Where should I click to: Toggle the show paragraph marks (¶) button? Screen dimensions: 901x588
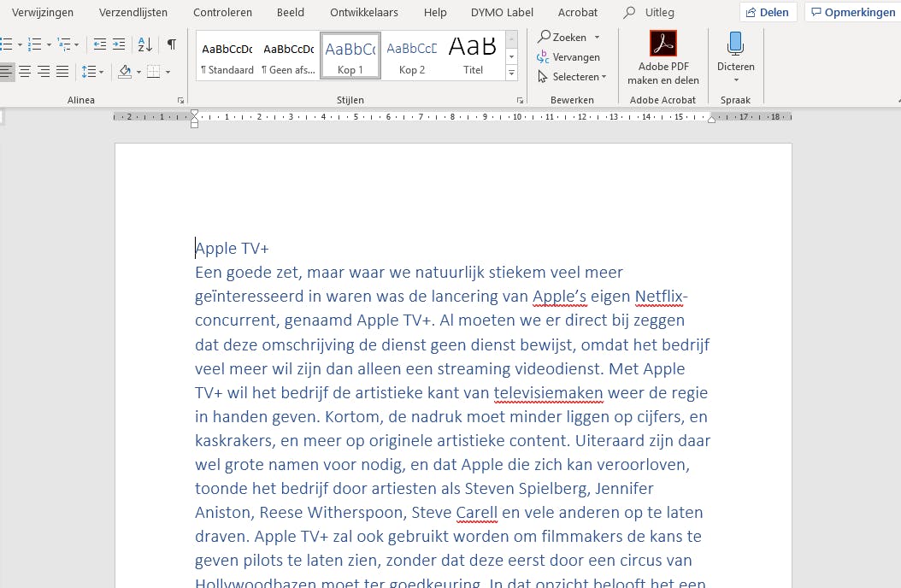[x=171, y=44]
